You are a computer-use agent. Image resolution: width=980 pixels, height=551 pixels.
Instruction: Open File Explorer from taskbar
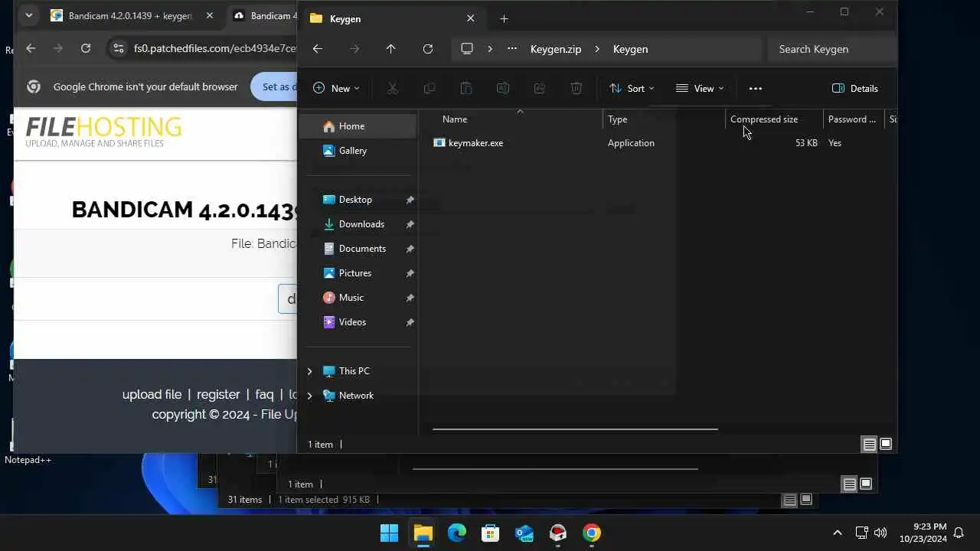423,533
